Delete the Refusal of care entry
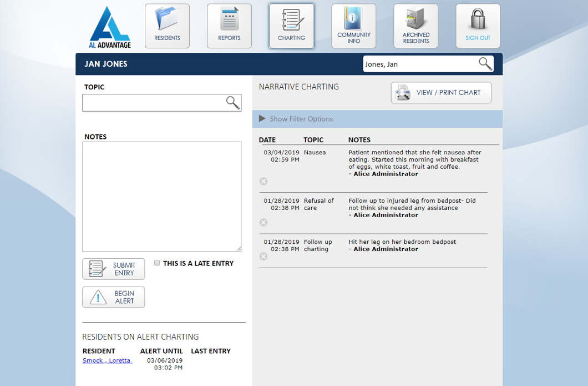This screenshot has width=588, height=386. [x=263, y=222]
